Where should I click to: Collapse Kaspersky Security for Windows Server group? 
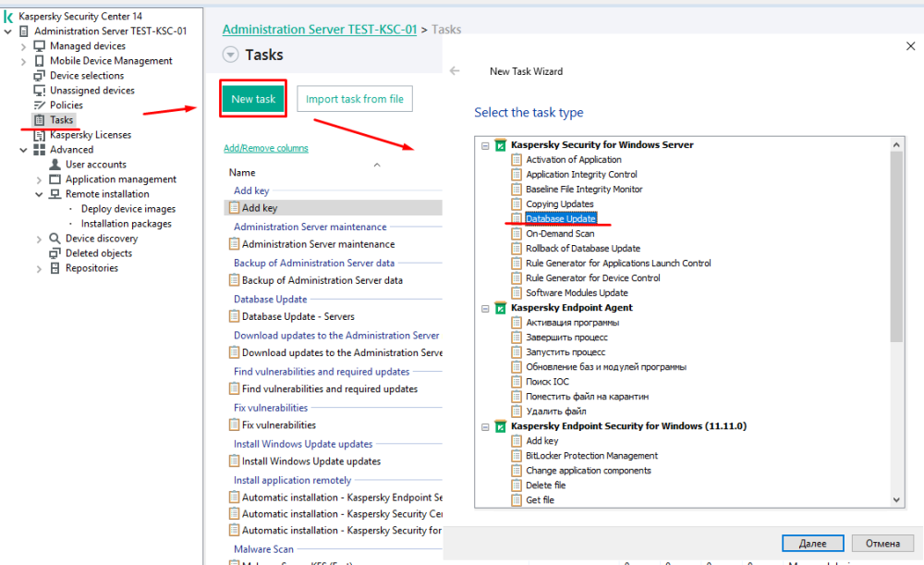pyautogui.click(x=484, y=145)
